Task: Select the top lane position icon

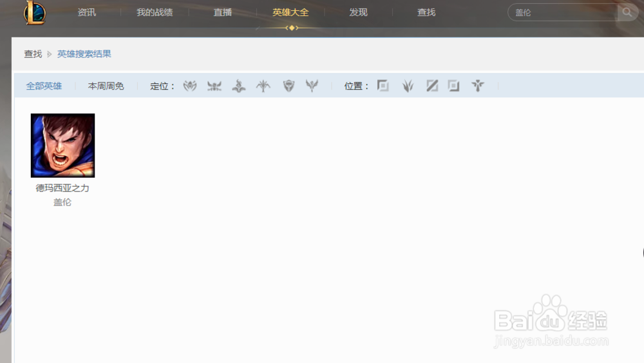Action: [383, 86]
